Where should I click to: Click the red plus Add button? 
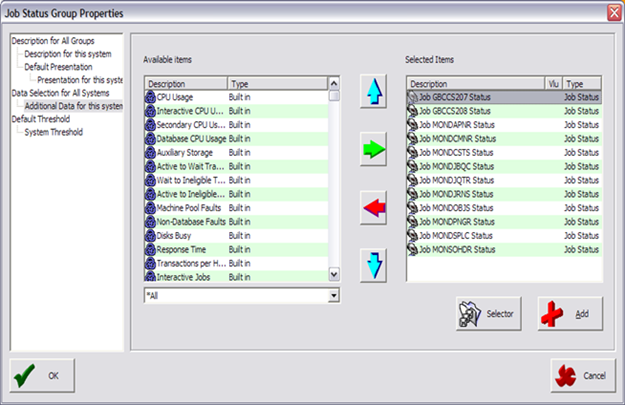click(x=570, y=314)
